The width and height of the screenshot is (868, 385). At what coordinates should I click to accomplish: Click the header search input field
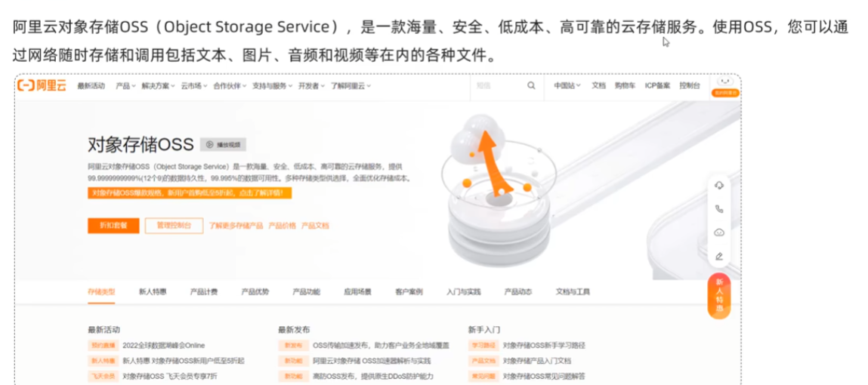point(499,86)
